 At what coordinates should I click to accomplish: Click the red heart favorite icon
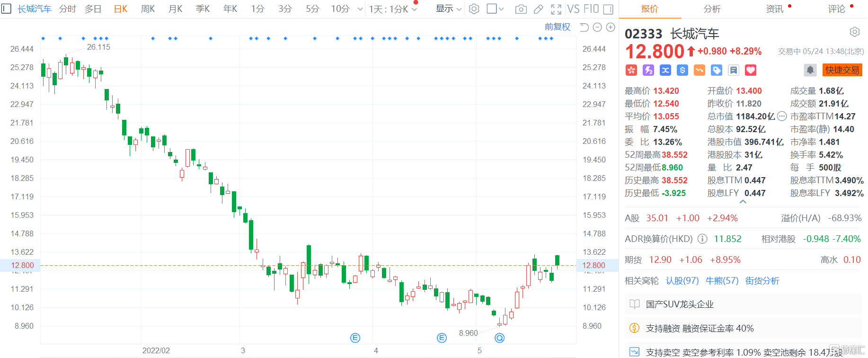(x=751, y=70)
